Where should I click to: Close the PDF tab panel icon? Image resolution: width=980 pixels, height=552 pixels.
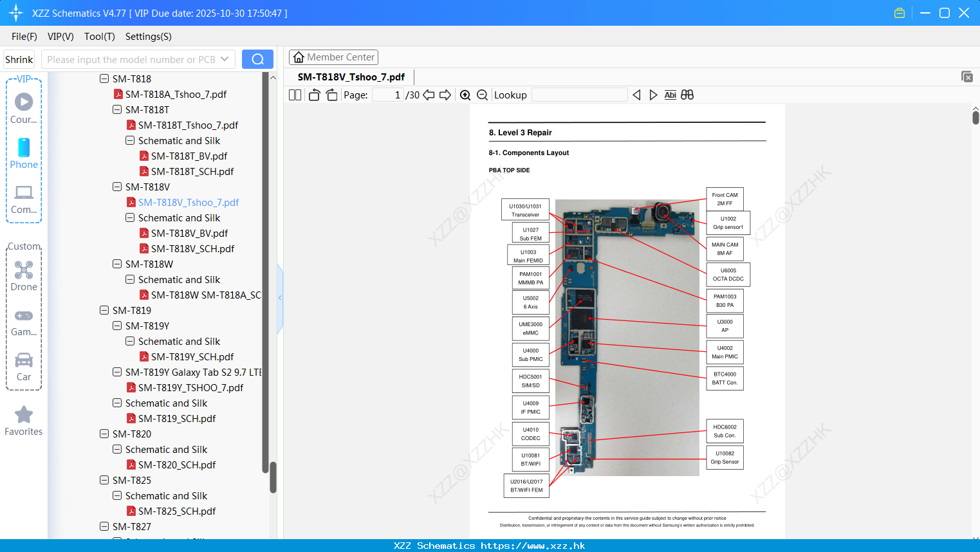967,77
